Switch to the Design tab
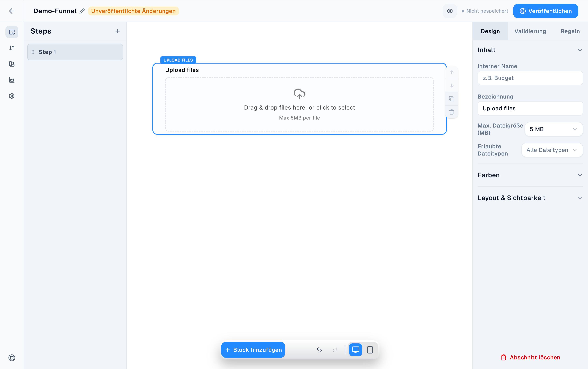 [x=490, y=31]
